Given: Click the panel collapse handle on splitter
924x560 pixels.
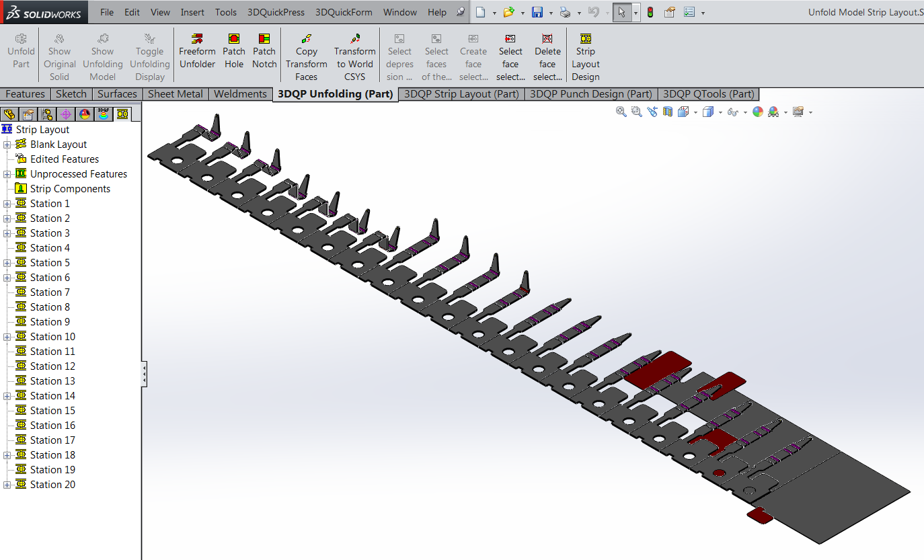Looking at the screenshot, I should [144, 374].
